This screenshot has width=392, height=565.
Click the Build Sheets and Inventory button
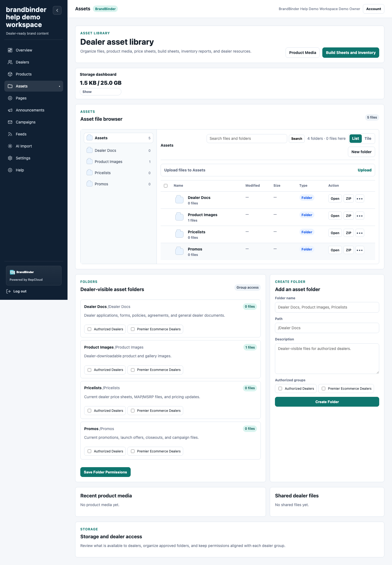pyautogui.click(x=351, y=53)
